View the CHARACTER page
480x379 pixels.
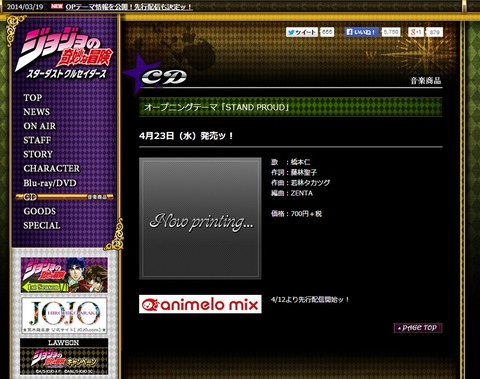52,168
